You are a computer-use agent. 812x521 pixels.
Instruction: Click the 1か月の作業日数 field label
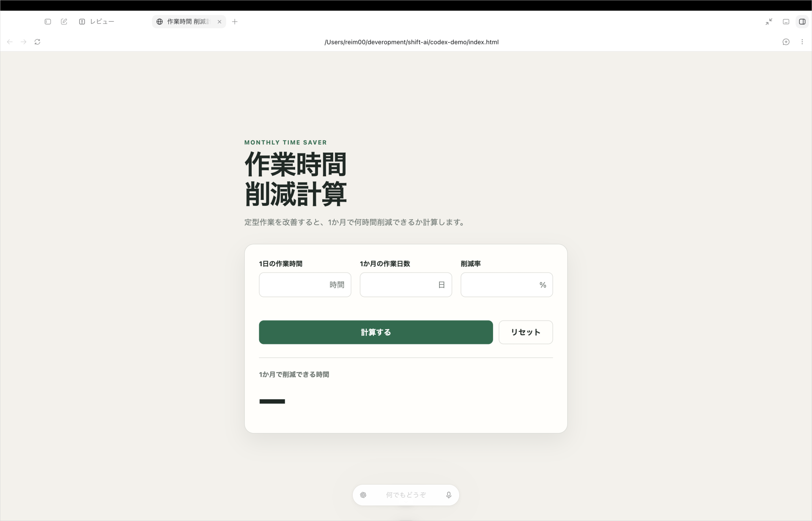(385, 264)
